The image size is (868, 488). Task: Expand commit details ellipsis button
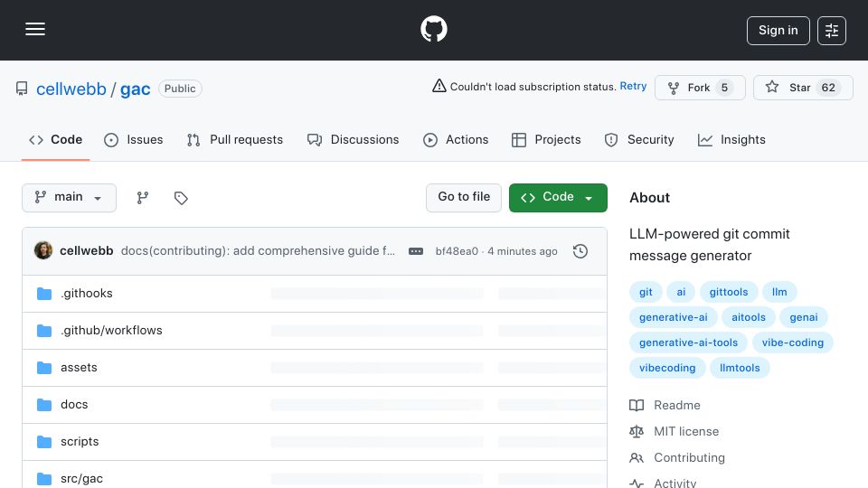416,251
